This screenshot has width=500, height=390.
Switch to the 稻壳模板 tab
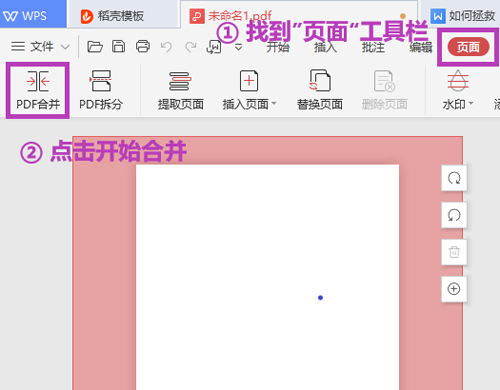coord(123,16)
